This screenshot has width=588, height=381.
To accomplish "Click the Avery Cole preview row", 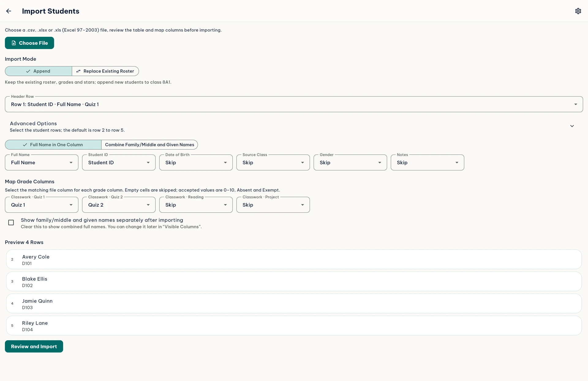I will 294,259.
